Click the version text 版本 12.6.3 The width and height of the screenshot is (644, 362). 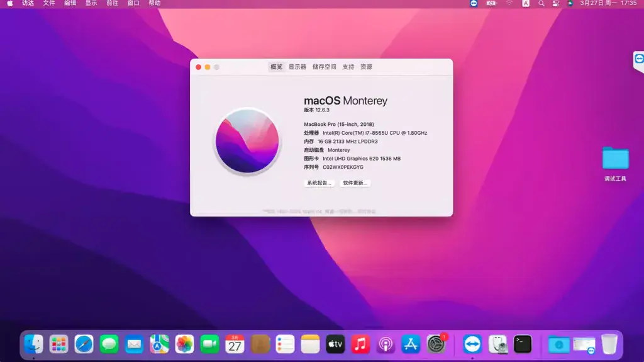pos(317,110)
